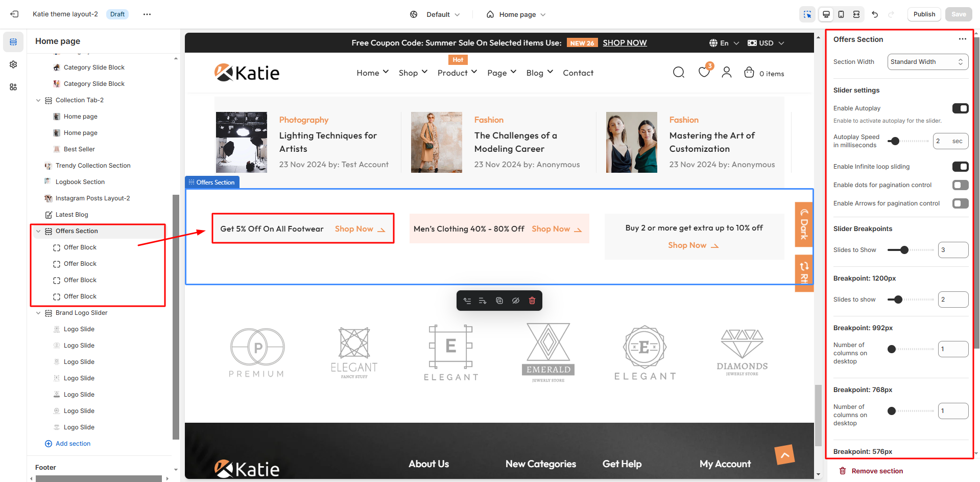Open theme settings gear in left sidebar

(13, 64)
